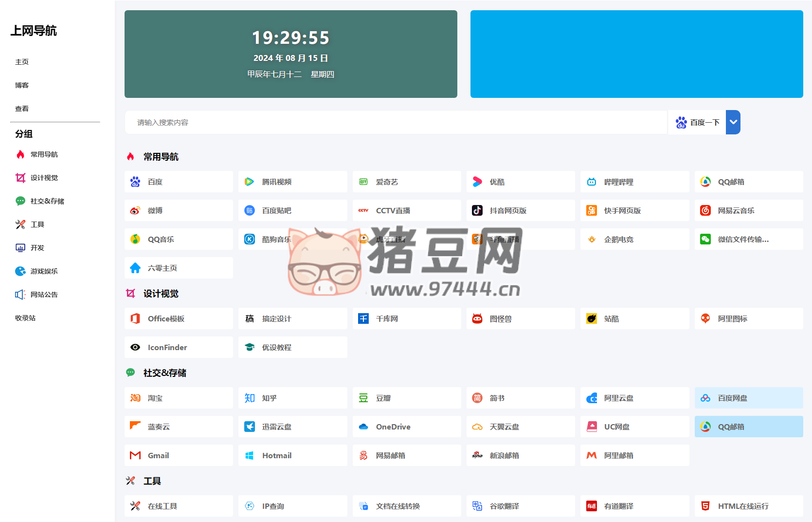Go to 博客 in the sidebar
This screenshot has height=522, width=812.
pyautogui.click(x=22, y=85)
